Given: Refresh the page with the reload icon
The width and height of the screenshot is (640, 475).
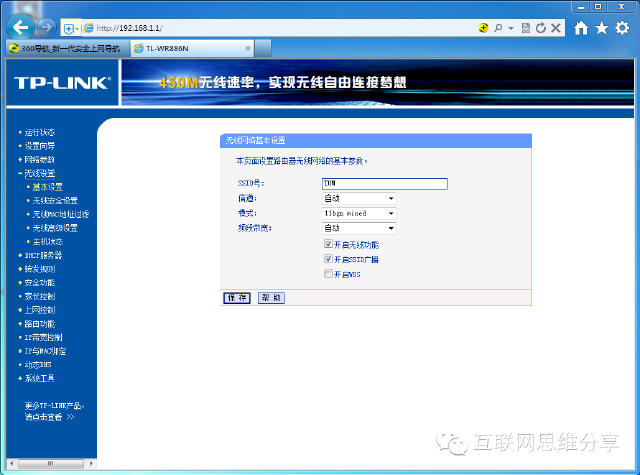Looking at the screenshot, I should click(x=541, y=28).
